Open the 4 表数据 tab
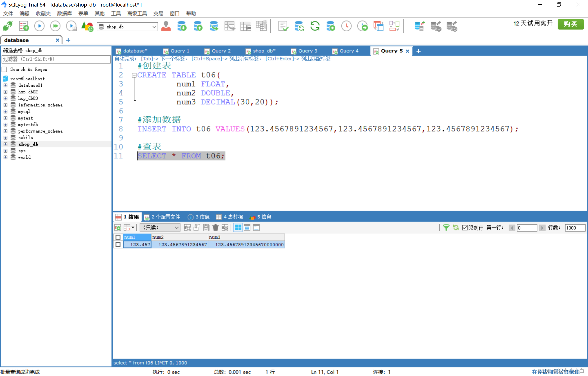This screenshot has height=376, width=588. [229, 217]
